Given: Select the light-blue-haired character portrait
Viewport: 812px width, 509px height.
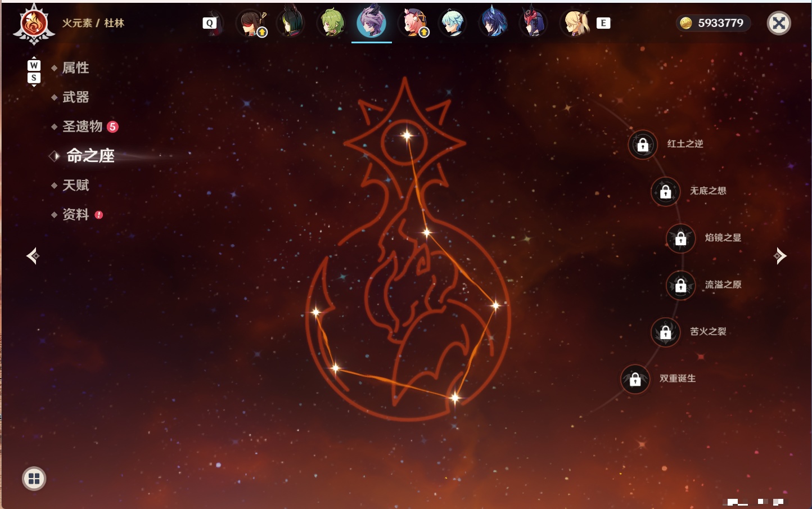Looking at the screenshot, I should pyautogui.click(x=453, y=23).
